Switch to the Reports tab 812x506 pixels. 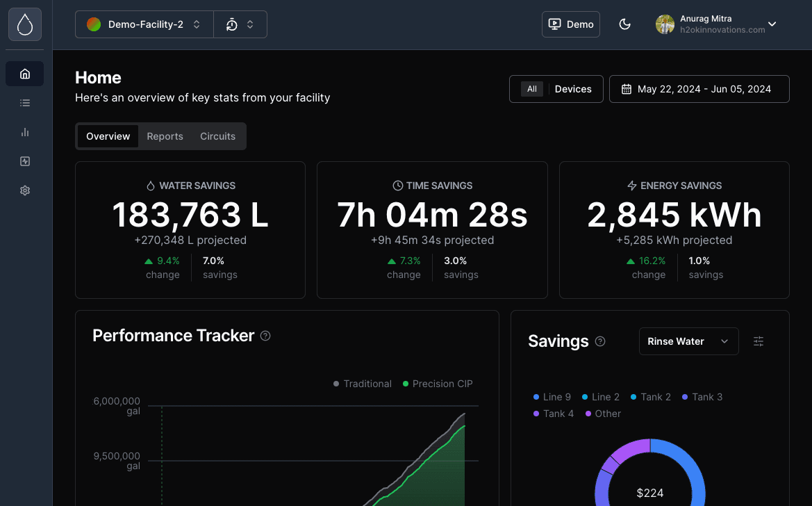point(165,136)
